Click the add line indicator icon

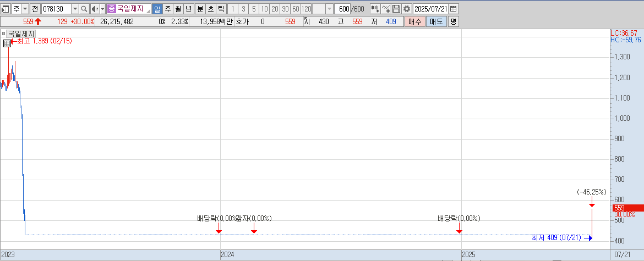coord(385,9)
